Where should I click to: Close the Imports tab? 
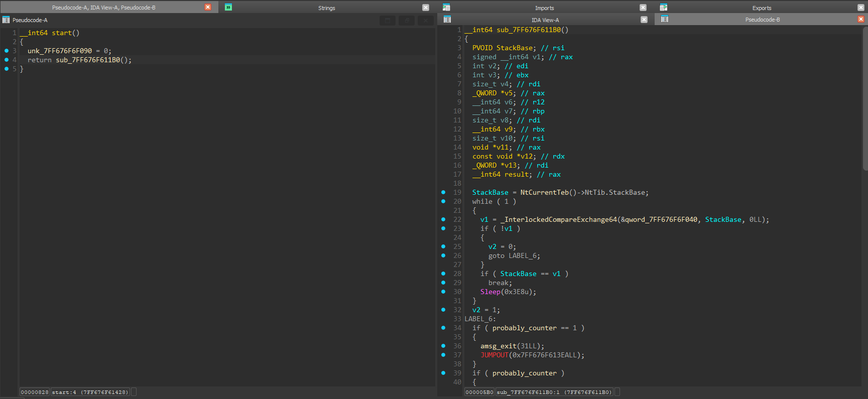(x=643, y=8)
